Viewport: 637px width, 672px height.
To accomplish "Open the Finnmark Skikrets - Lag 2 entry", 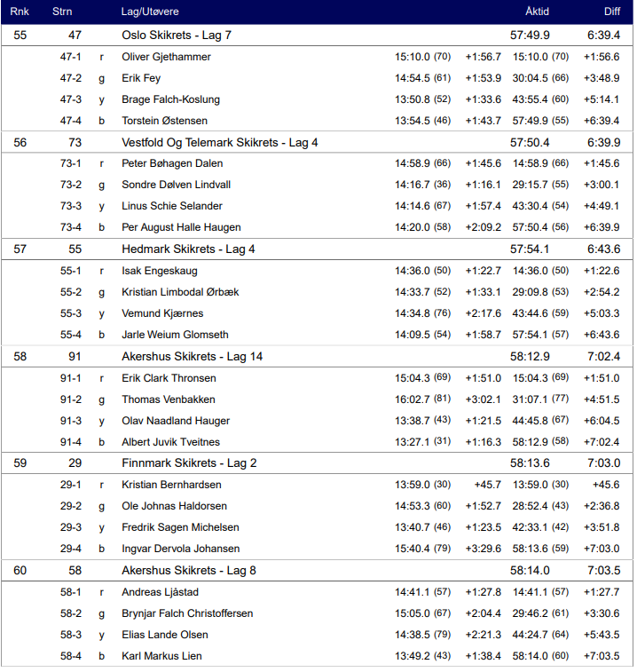I will (x=189, y=463).
